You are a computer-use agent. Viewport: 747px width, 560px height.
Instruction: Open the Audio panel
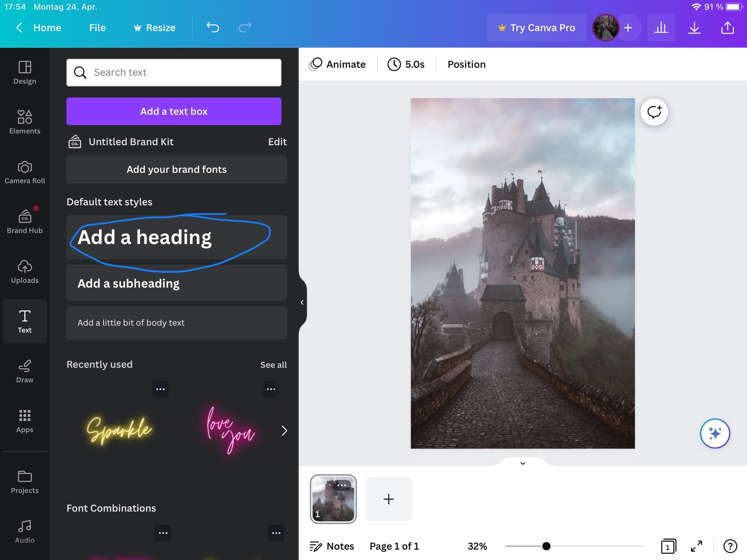coord(25,532)
